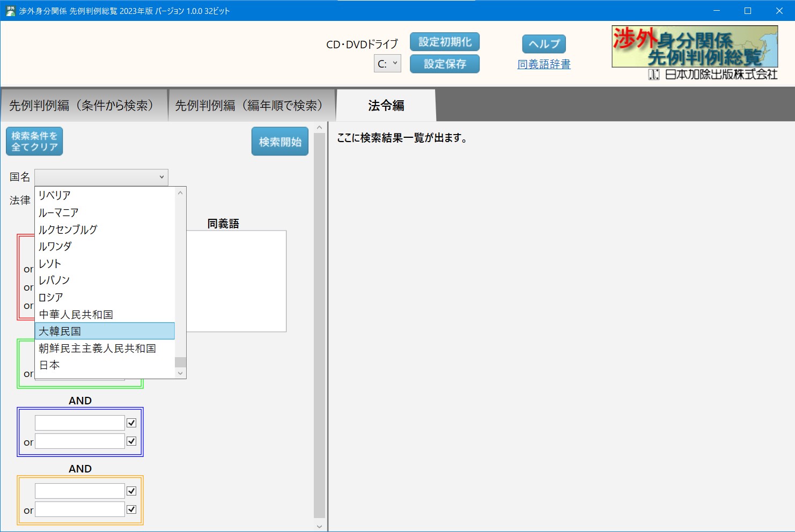Maximize the application window
This screenshot has width=795, height=532.
747,11
